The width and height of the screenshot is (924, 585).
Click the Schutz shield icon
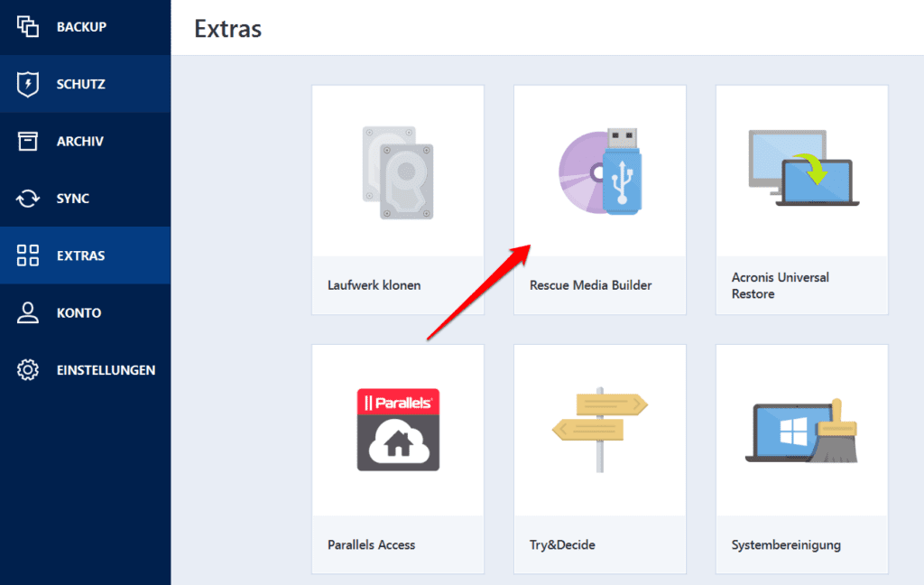coord(28,84)
